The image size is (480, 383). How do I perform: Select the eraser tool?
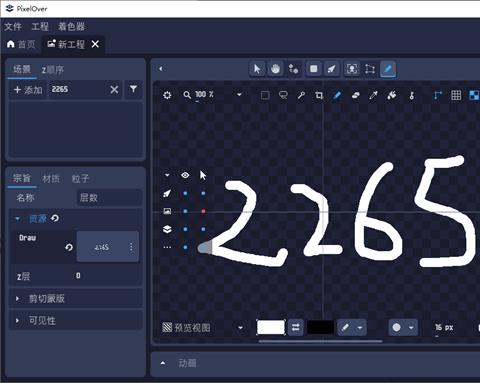pyautogui.click(x=355, y=96)
